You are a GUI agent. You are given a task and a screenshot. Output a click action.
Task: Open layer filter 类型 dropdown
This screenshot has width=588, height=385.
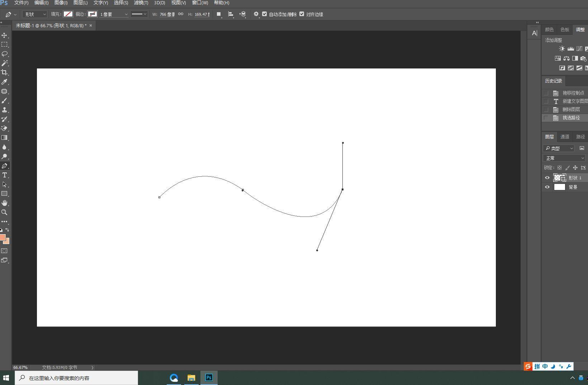tap(559, 148)
